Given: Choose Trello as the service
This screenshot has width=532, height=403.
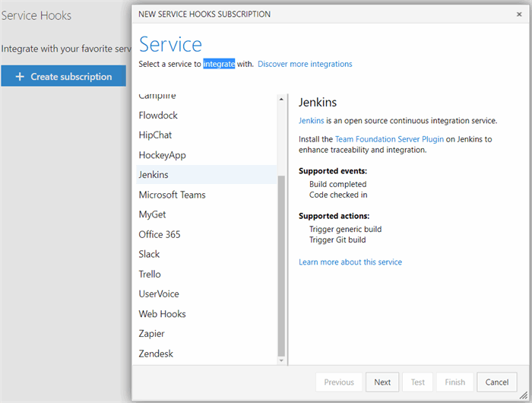Looking at the screenshot, I should tap(150, 274).
